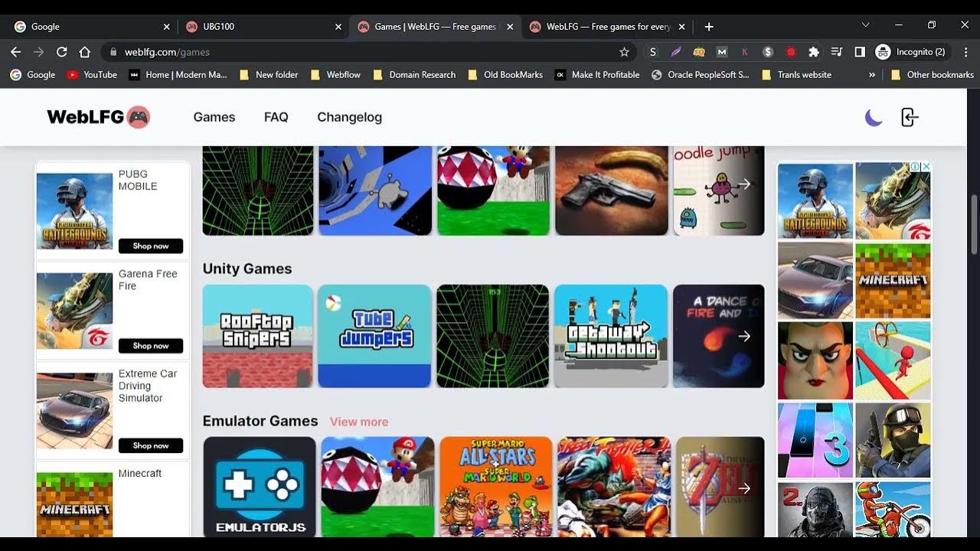Click the login icon in the WebLFG header
The width and height of the screenshot is (980, 551).
tap(909, 117)
